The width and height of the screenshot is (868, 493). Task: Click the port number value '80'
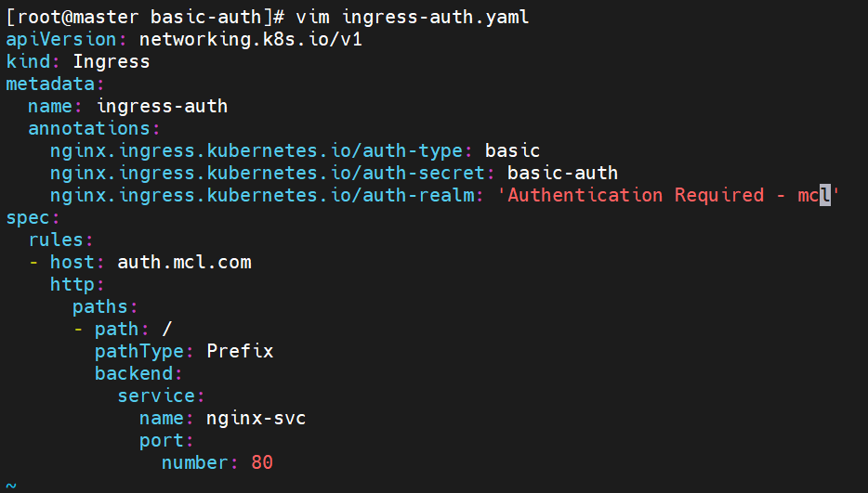point(262,462)
